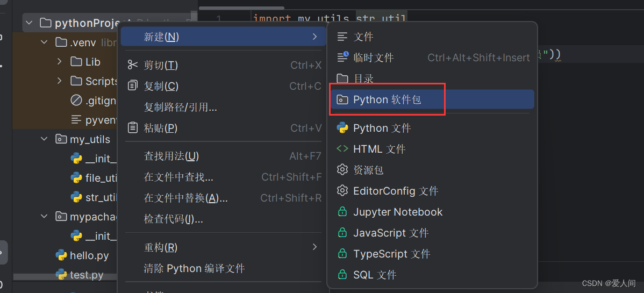
Task: Click the package icon next to my_utils
Action: coord(61,139)
